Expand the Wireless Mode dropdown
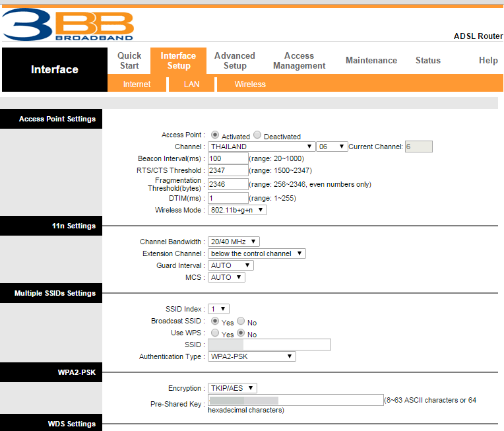 pyautogui.click(x=237, y=210)
